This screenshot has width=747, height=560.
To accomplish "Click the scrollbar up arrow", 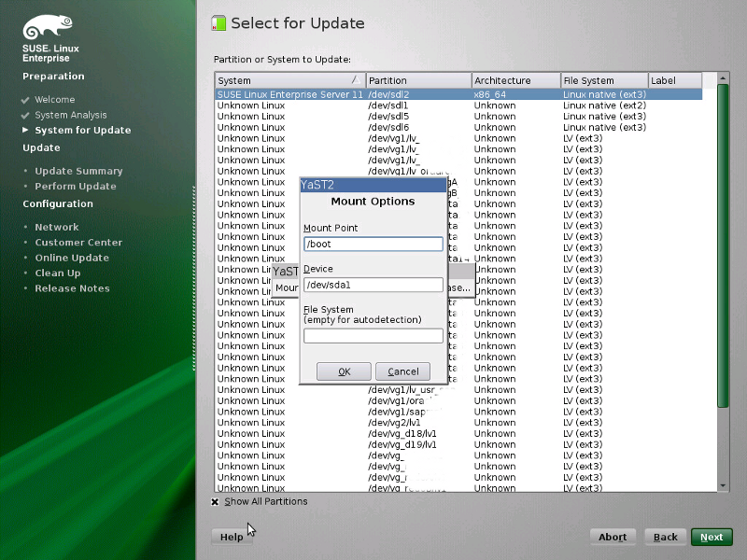I will [723, 79].
